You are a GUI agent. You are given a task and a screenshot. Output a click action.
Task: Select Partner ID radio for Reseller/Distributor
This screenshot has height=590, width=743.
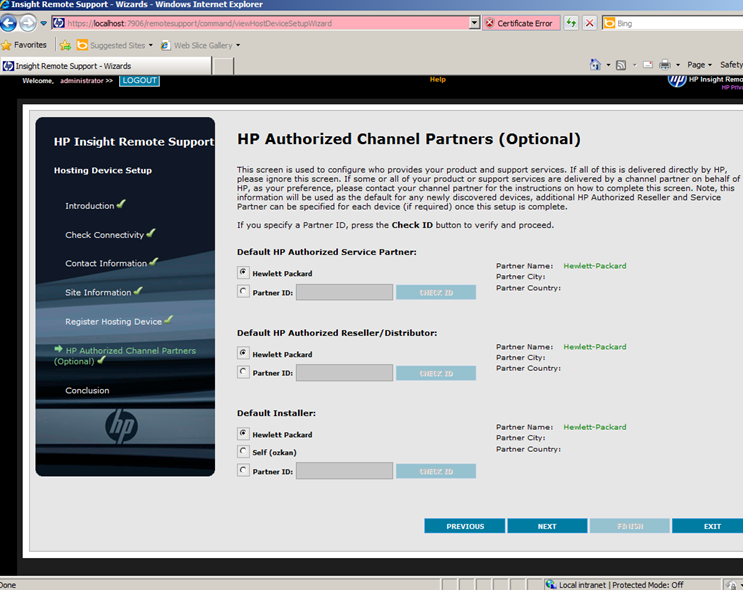click(243, 372)
